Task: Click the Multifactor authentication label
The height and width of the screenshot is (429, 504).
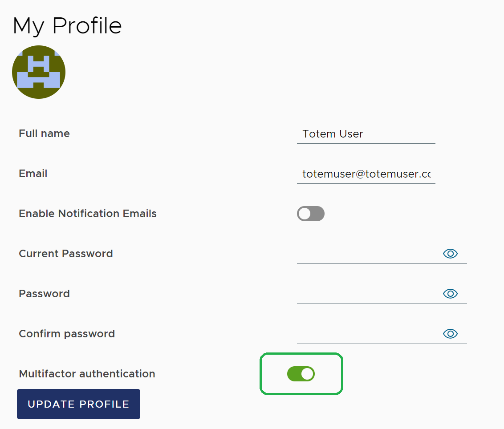Action: click(x=86, y=374)
